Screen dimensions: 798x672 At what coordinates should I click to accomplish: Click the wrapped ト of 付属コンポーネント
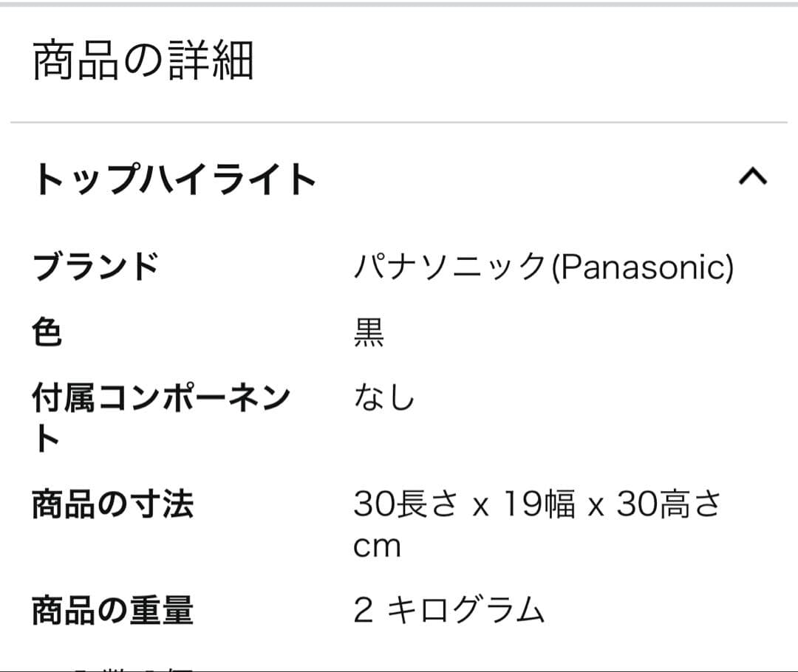(47, 441)
